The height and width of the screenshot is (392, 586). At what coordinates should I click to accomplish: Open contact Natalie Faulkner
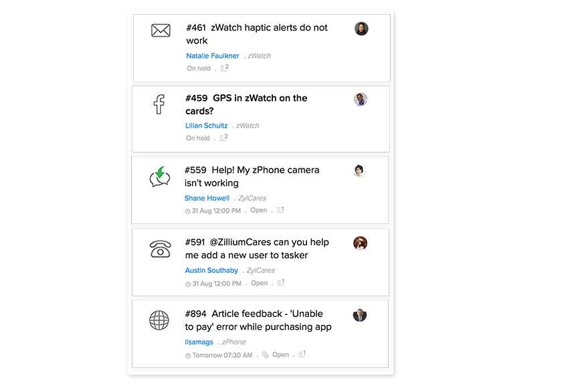(x=212, y=56)
